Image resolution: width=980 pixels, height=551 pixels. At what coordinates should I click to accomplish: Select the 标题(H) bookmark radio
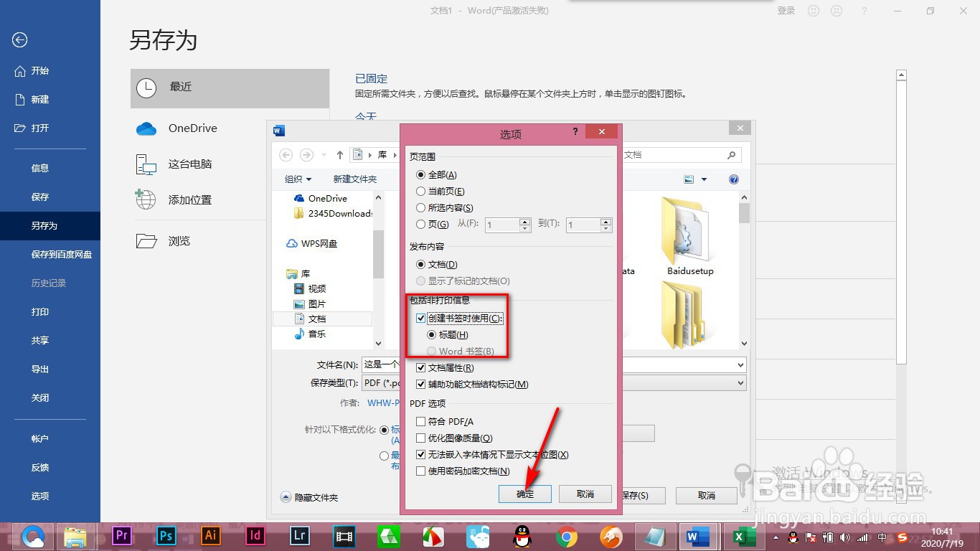[x=431, y=335]
